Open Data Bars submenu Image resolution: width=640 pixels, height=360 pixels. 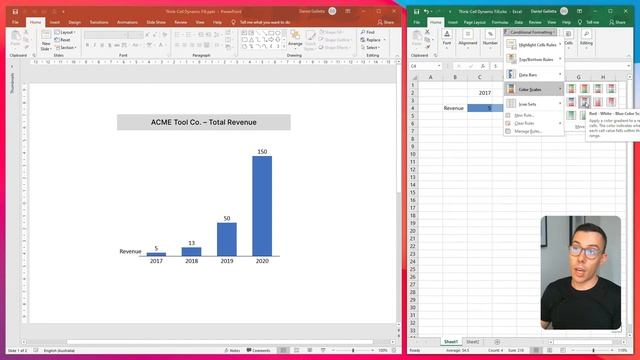pos(534,75)
